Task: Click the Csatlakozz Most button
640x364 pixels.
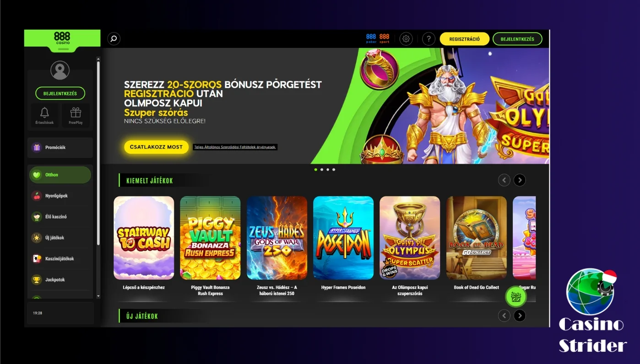Action: [156, 147]
